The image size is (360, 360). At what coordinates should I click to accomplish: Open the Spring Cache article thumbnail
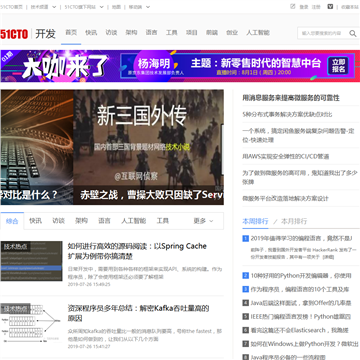point(31,261)
